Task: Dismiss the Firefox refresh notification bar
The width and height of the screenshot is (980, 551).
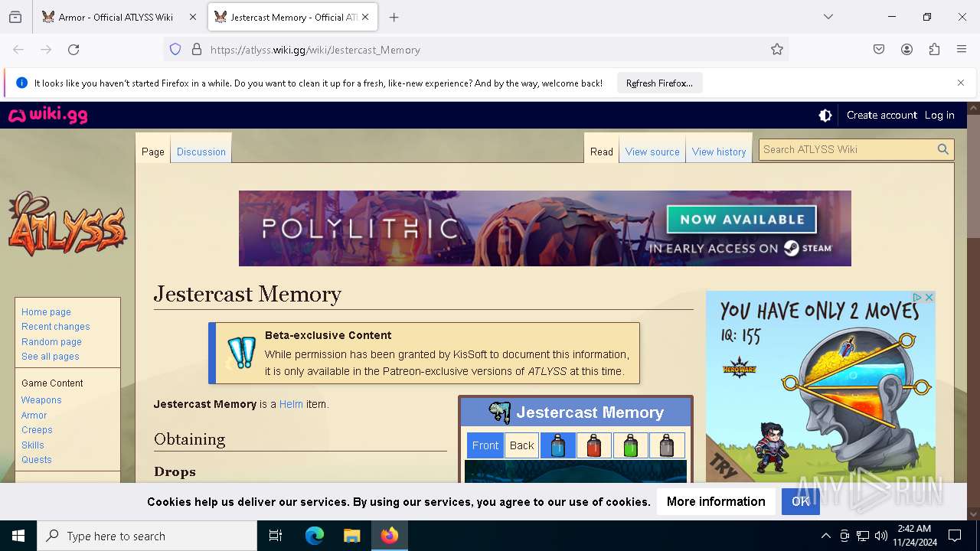Action: point(961,83)
